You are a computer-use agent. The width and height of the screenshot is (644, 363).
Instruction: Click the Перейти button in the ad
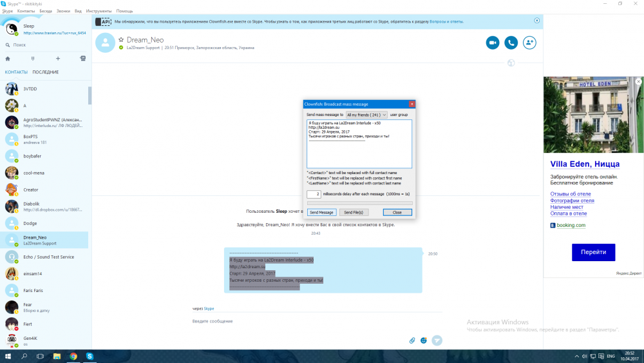[x=593, y=252]
